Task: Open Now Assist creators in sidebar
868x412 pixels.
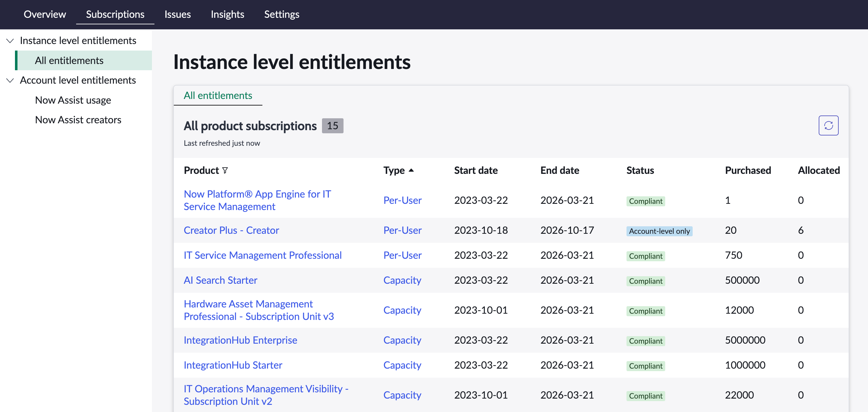Action: point(78,120)
